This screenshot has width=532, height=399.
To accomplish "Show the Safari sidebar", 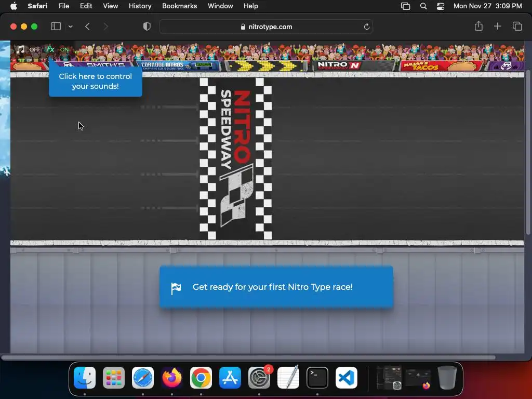I will click(56, 26).
